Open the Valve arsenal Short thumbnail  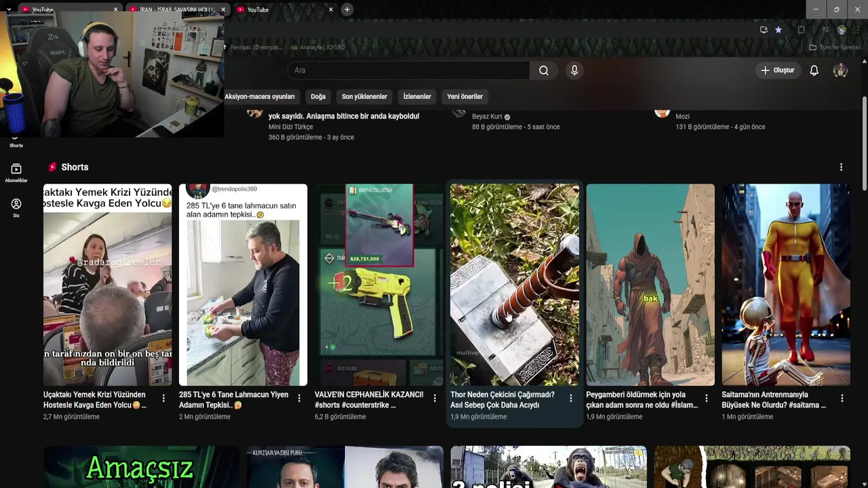[x=378, y=285]
